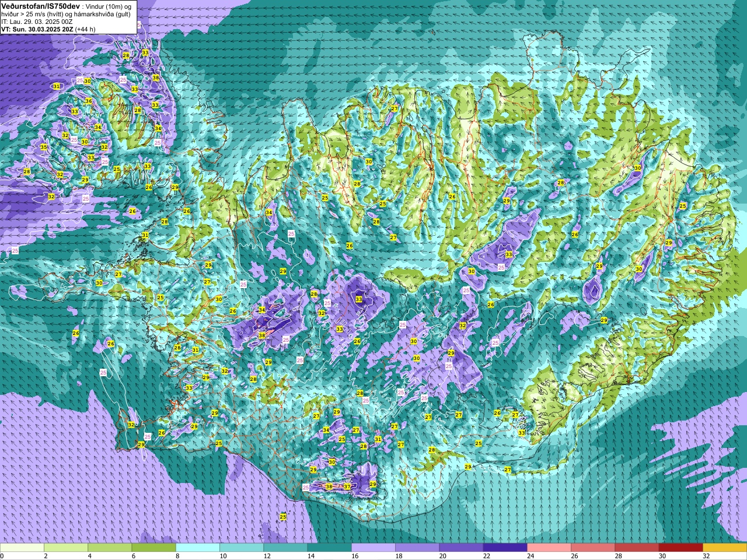This screenshot has width=747, height=560.
Task: Click the 0–2 m/s pale yellow legend swatch
Action: pyautogui.click(x=22, y=548)
